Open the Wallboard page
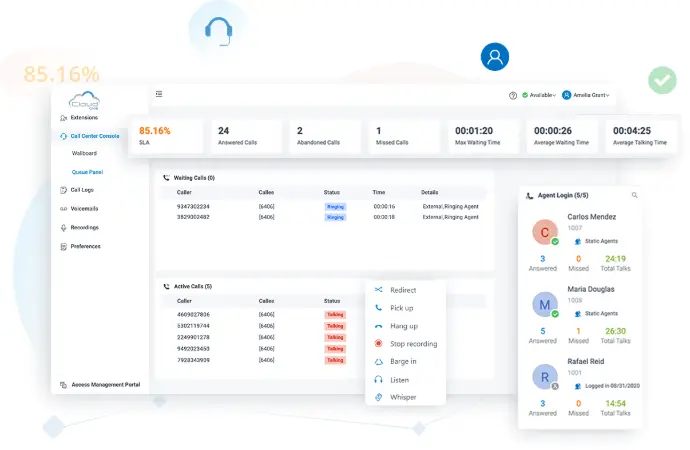This screenshot has height=450, width=690. (x=84, y=153)
